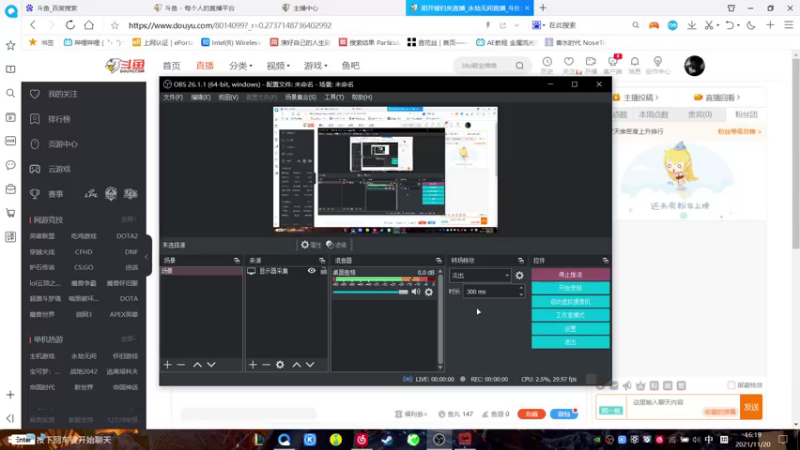Pop out the controls dock panel
The height and width of the screenshot is (450, 800).
click(605, 261)
